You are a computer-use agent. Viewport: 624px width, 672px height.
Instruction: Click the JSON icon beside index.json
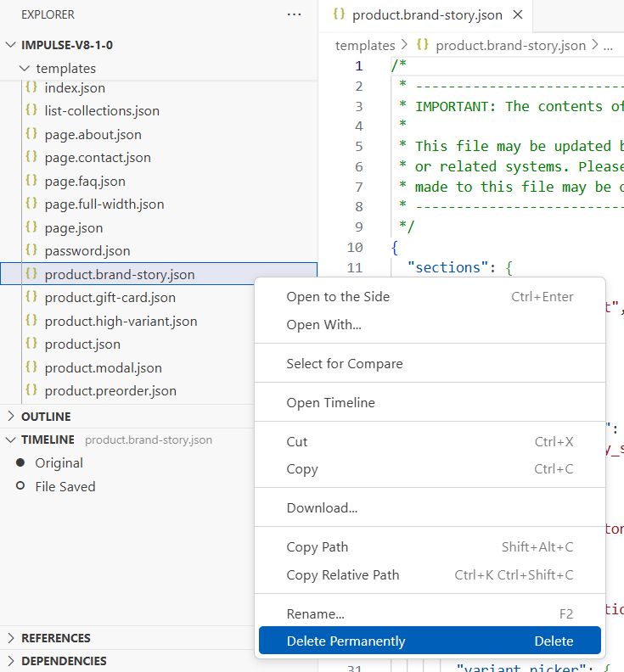(31, 87)
